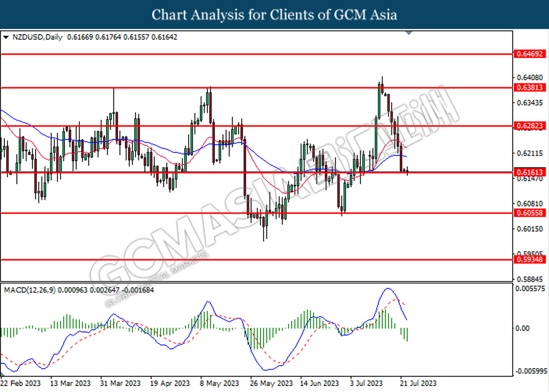This screenshot has width=549, height=392.
Task: Click the MACD 0.005575 scale value
Action: pos(530,289)
